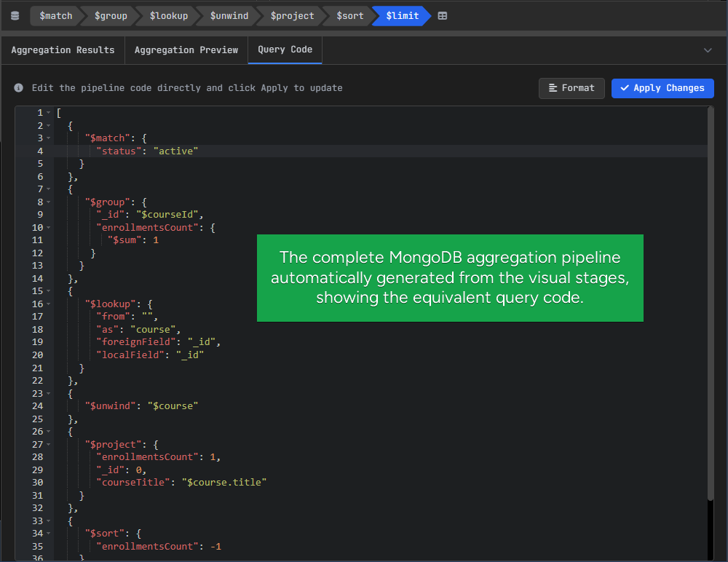The width and height of the screenshot is (728, 562).
Task: Fold the $sort block at line 34
Action: (48, 534)
